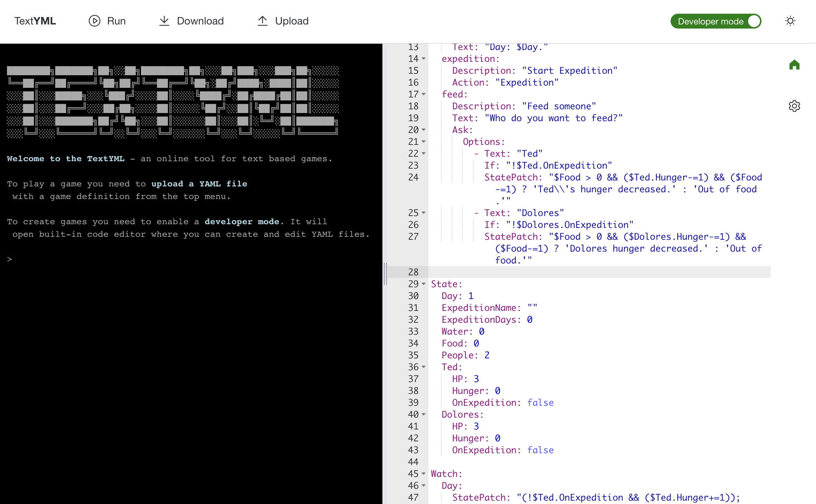The width and height of the screenshot is (816, 504).
Task: Click the Upload arrow icon
Action: 263,21
